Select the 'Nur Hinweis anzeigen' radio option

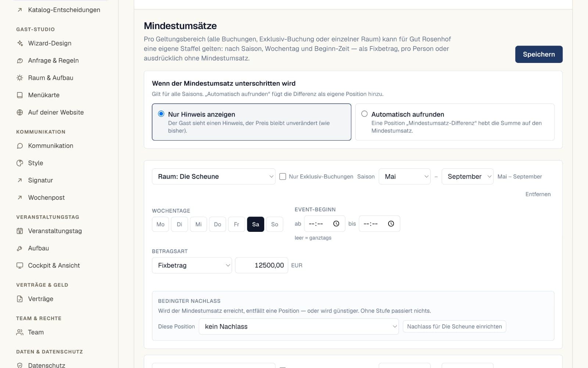point(161,114)
